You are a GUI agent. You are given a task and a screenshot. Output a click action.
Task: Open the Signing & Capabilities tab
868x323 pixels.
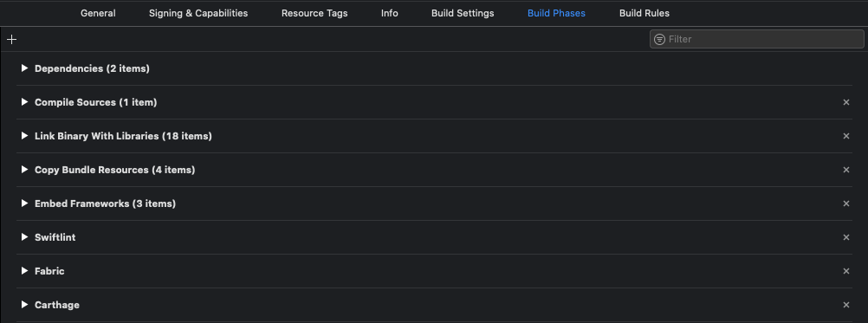198,13
